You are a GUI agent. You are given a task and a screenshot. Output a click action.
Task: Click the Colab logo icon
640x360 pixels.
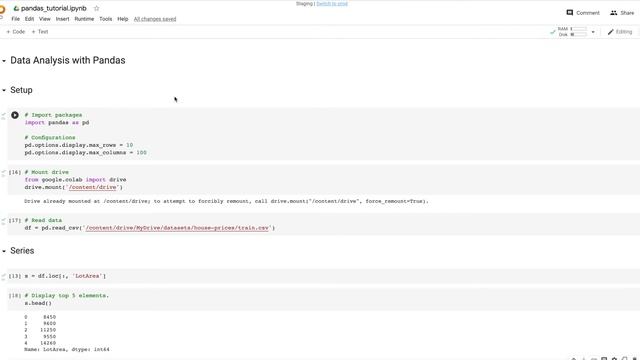coord(2,9)
